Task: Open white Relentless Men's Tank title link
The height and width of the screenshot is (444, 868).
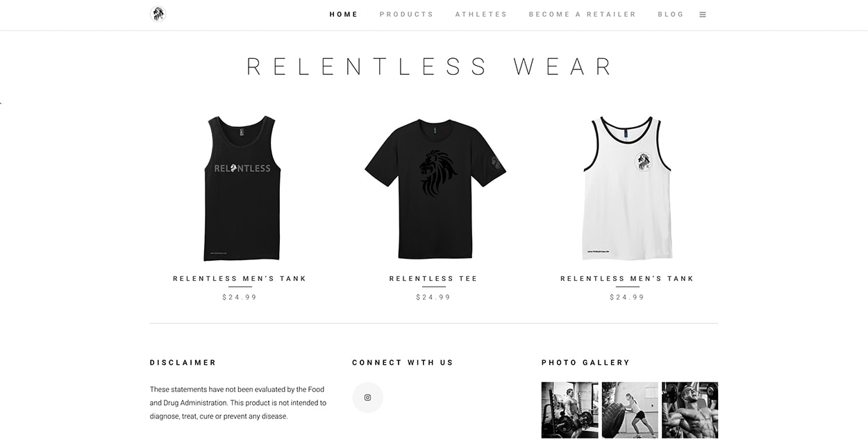Action: point(627,279)
